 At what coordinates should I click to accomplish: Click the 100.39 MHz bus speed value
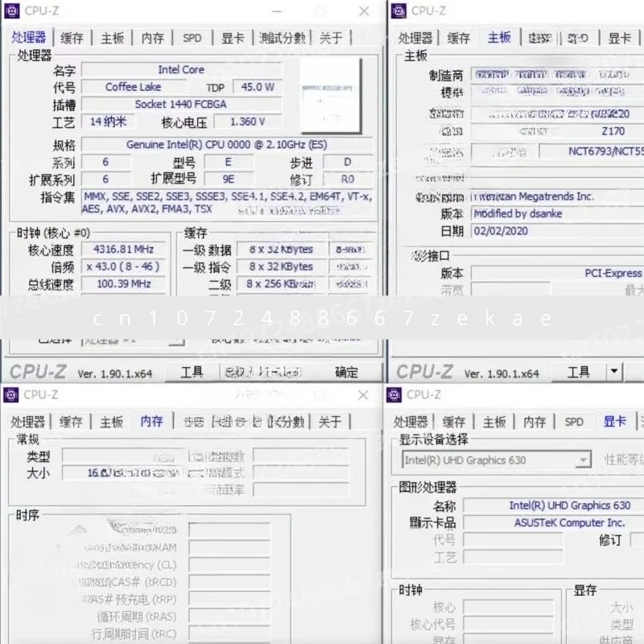(124, 284)
